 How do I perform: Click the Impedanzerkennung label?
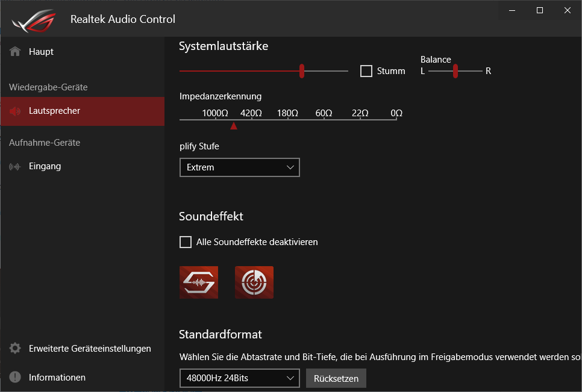(221, 96)
